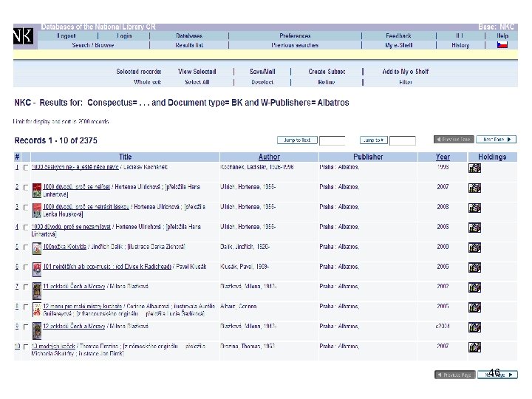
Task: Open cover thumbnail of record 8
Action: click(x=37, y=310)
